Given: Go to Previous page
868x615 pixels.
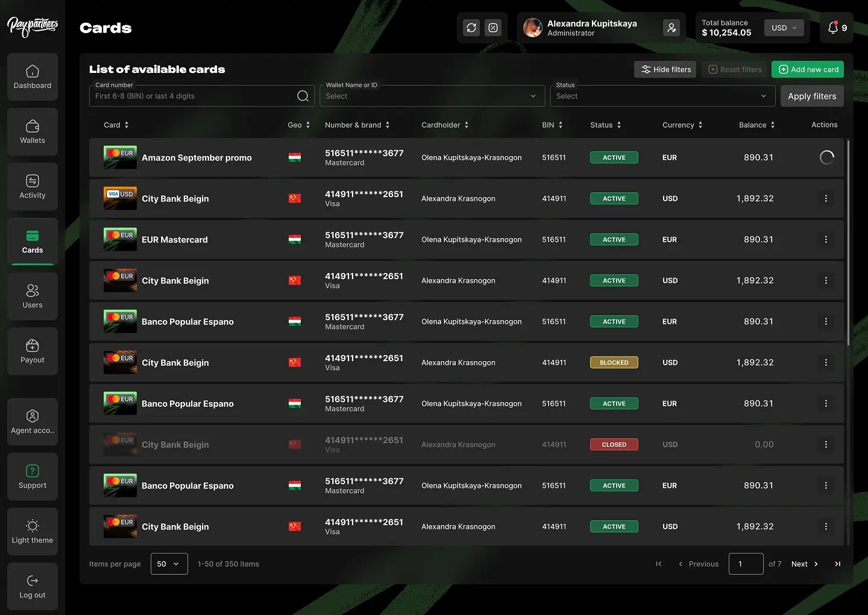Looking at the screenshot, I should [x=698, y=564].
